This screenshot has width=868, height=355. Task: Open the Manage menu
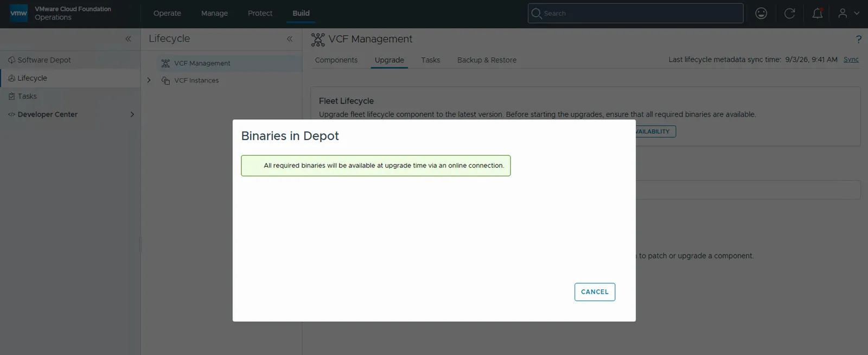(214, 13)
